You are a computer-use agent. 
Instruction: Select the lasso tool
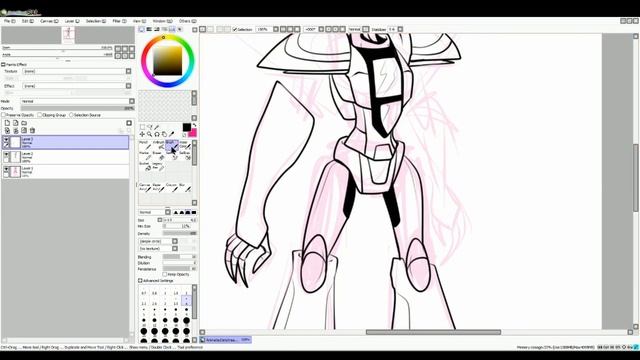pyautogui.click(x=149, y=127)
